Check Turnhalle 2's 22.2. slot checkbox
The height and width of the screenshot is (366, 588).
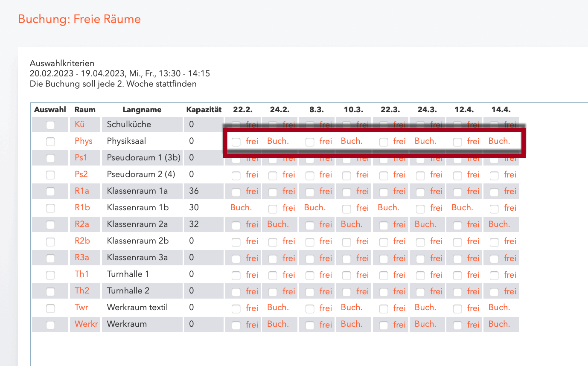236,292
